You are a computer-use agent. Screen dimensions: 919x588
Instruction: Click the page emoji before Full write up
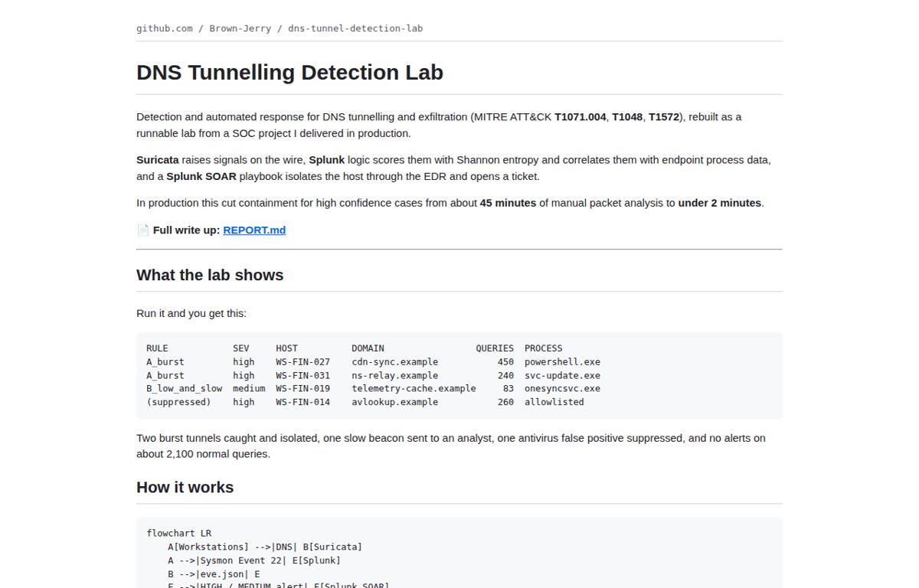tap(143, 230)
